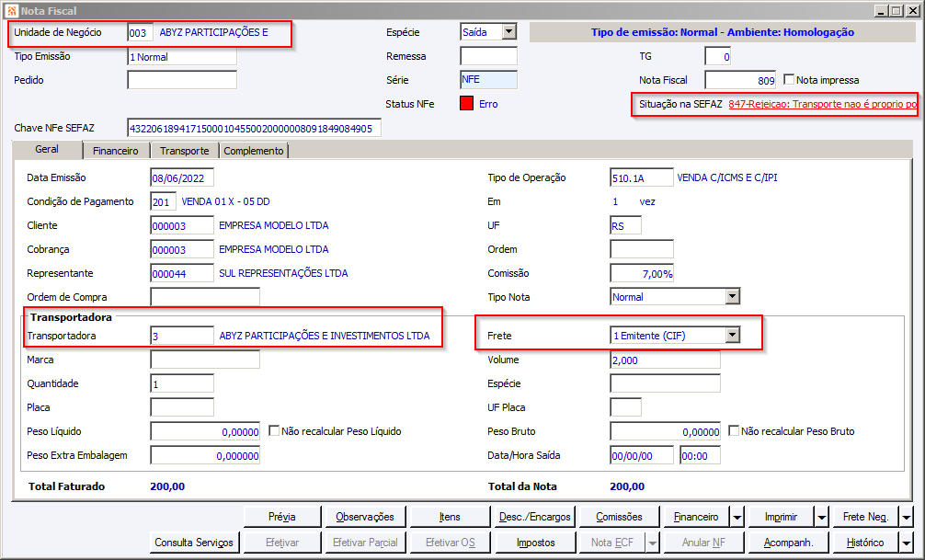Click the UF Placa field

[625, 407]
